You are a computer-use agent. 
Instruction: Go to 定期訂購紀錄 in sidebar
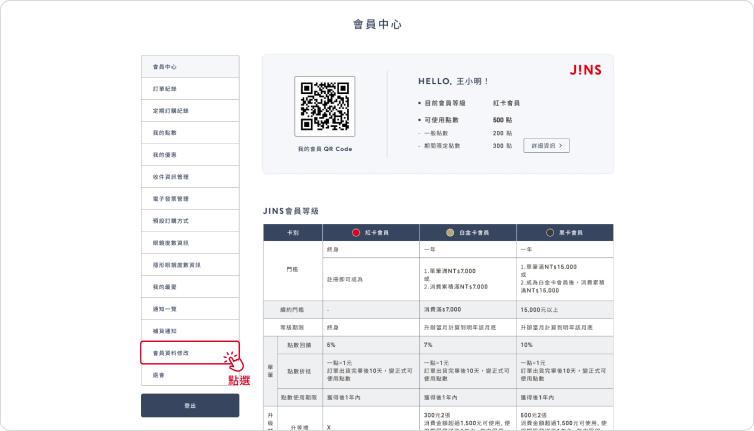click(x=190, y=111)
